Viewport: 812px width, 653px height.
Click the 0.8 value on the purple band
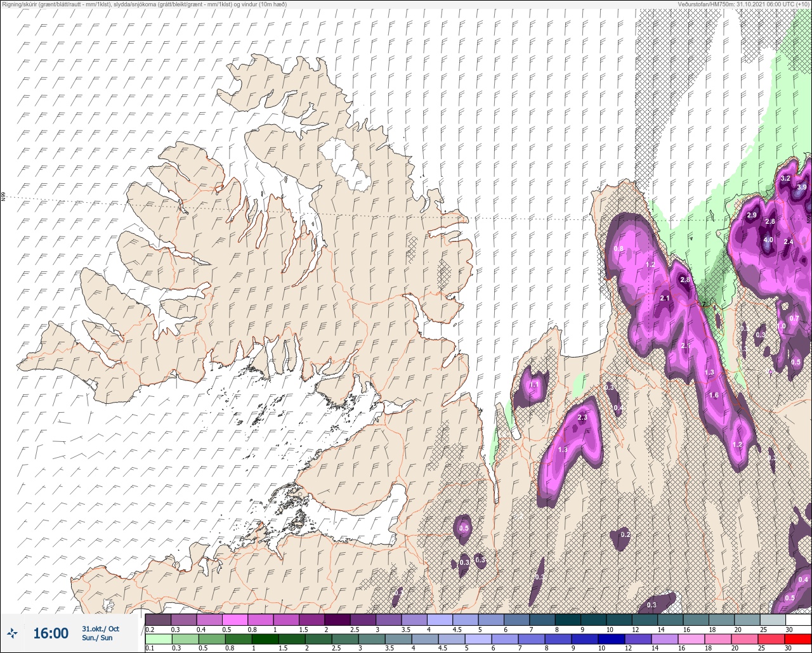click(619, 248)
